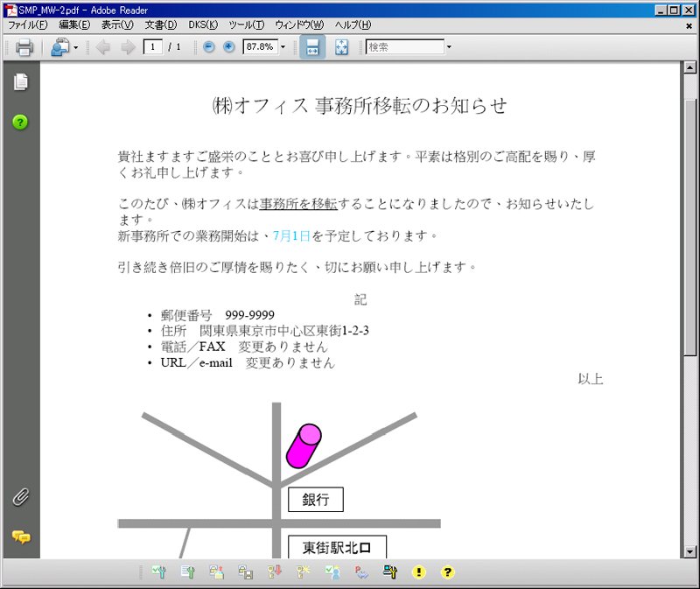Click the yellow question mark icon in bottom toolbar
Screen dimensions: 700x589
pos(447,572)
